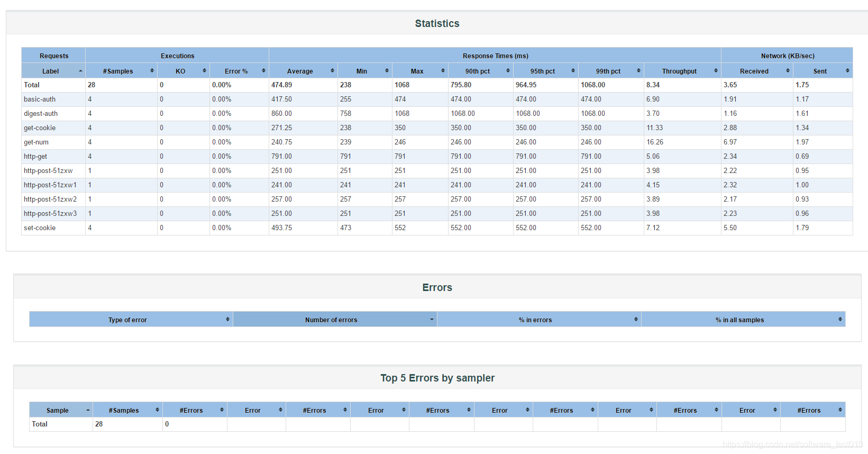
Task: Click the Total 95th pct value 964.95
Action: tap(526, 85)
